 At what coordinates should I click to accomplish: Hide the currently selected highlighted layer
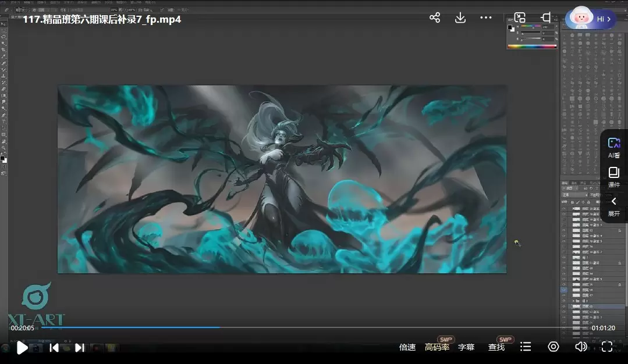pyautogui.click(x=564, y=306)
